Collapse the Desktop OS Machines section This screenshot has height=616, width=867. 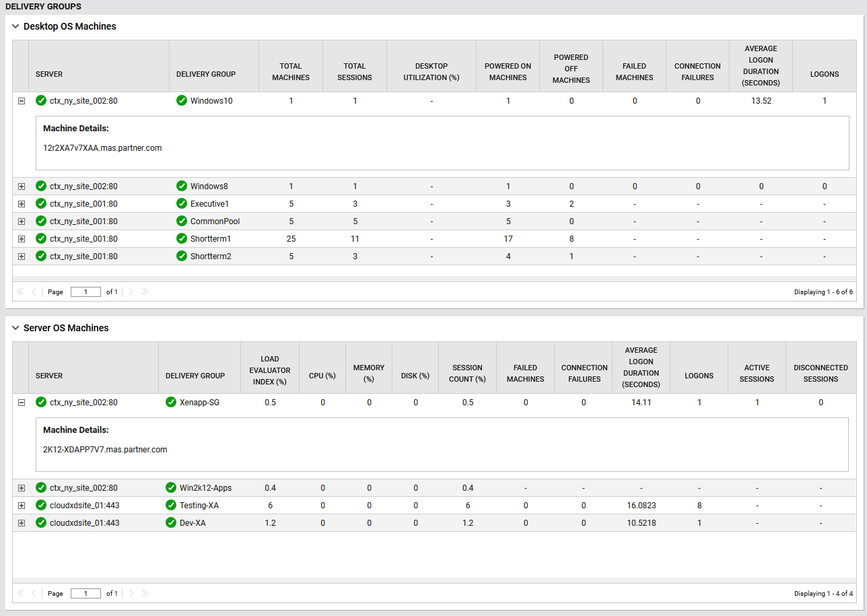(x=15, y=26)
